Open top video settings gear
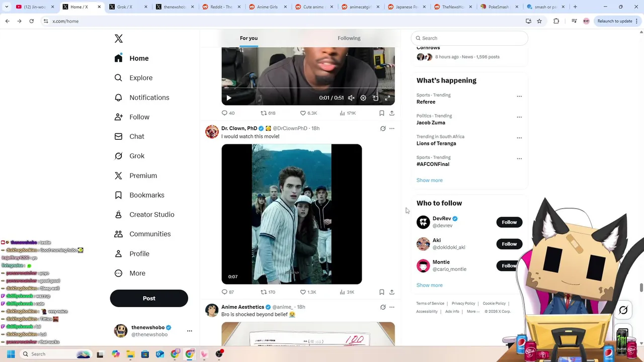644x362 pixels. (363, 98)
